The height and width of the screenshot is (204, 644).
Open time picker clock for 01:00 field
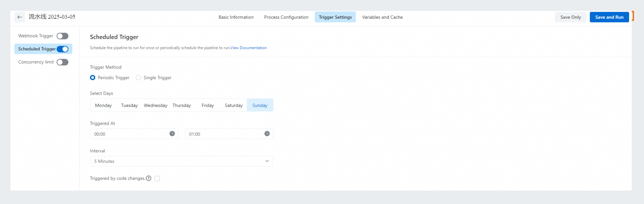pyautogui.click(x=267, y=134)
